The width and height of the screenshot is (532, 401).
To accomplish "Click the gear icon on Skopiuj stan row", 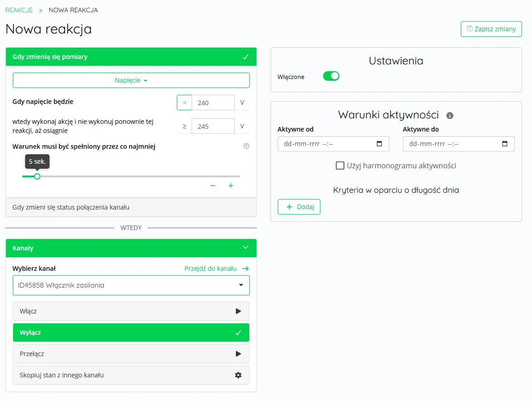I will (x=238, y=375).
